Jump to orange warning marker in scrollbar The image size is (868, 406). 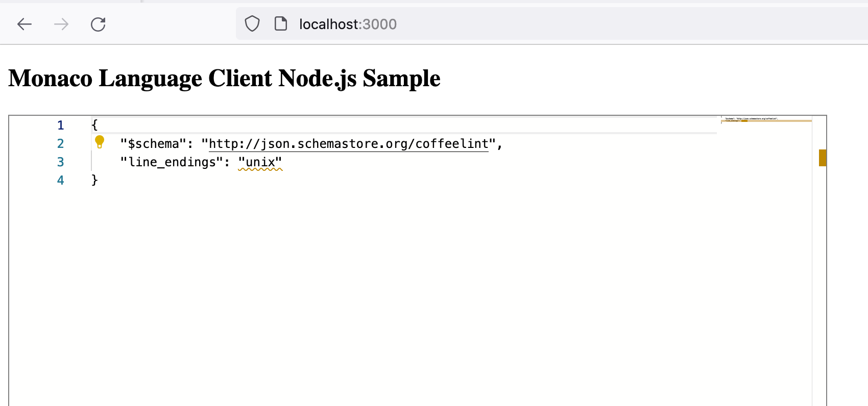822,158
